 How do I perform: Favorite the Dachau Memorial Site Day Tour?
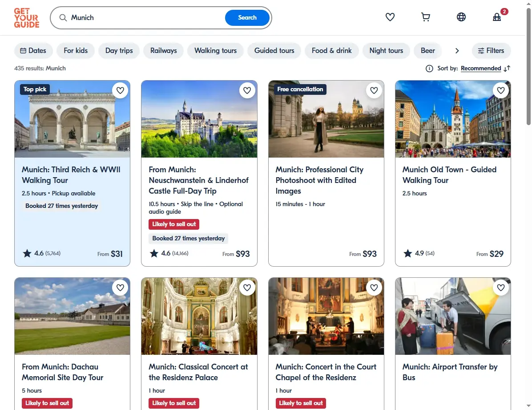pos(120,288)
